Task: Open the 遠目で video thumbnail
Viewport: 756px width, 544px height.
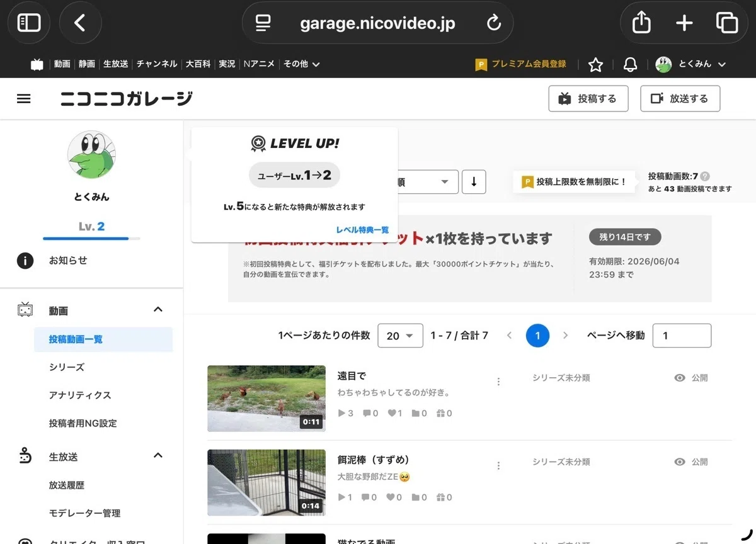Action: (x=266, y=399)
